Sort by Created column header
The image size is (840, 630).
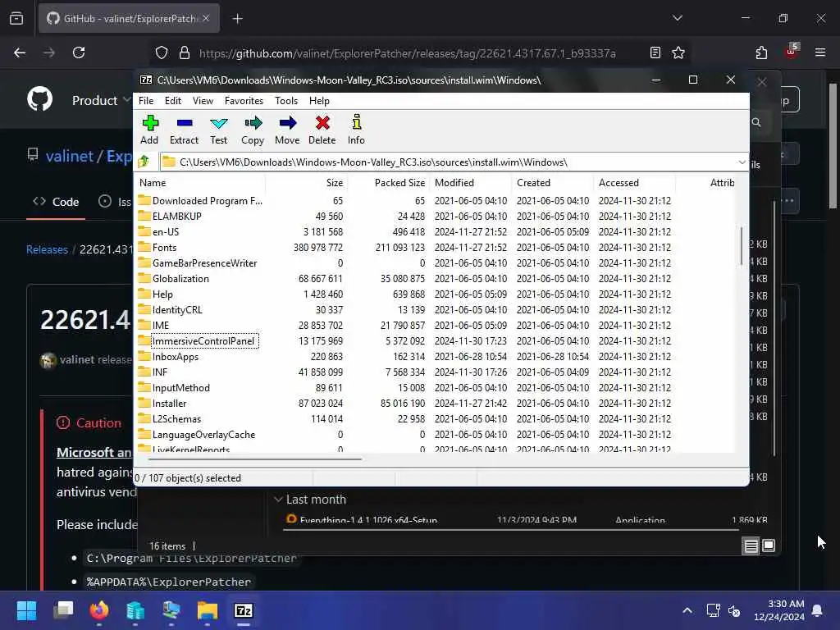pos(552,183)
